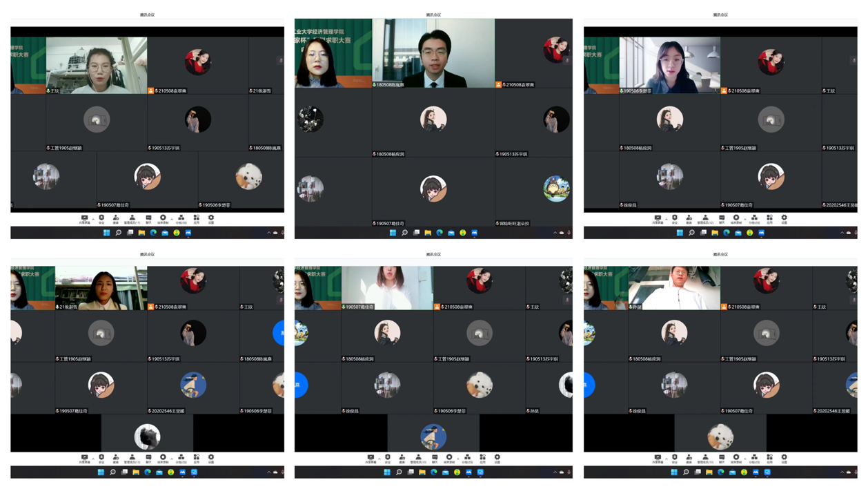Switch to the Microsoft Edge taskbar icon
868x489 pixels.
[153, 232]
